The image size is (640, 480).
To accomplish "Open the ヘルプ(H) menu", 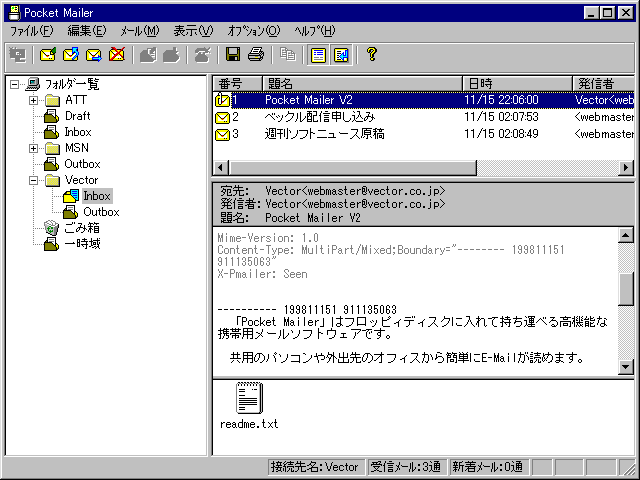I will click(315, 31).
